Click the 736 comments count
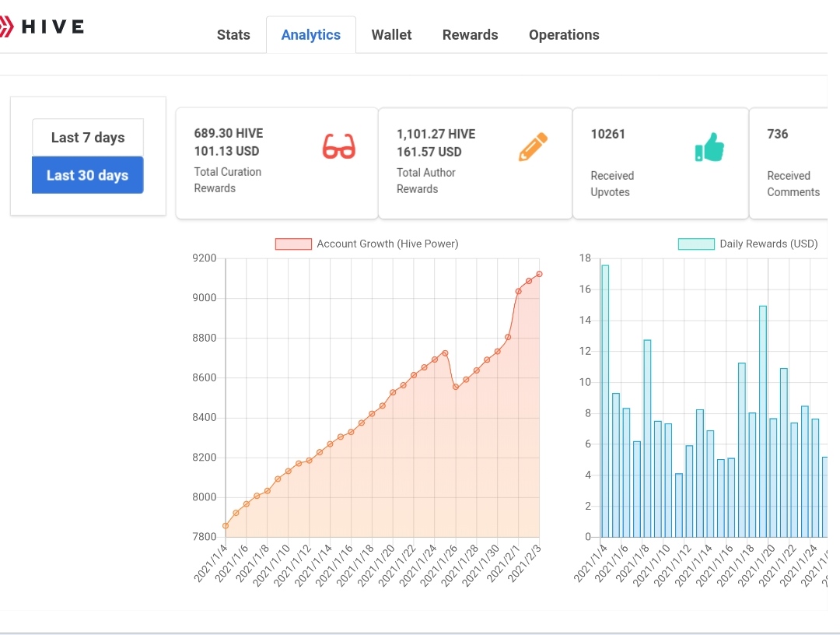Image resolution: width=840 pixels, height=635 pixels. pos(777,134)
